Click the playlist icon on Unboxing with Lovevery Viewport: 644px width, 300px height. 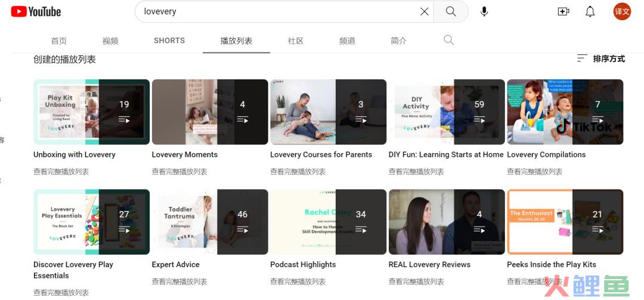click(124, 120)
